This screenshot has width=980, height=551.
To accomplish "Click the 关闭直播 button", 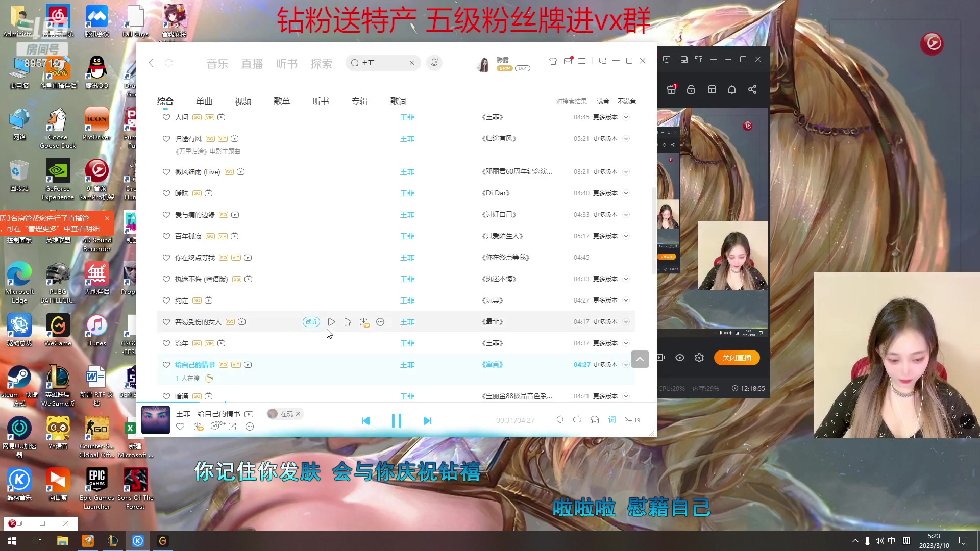I will [x=737, y=358].
